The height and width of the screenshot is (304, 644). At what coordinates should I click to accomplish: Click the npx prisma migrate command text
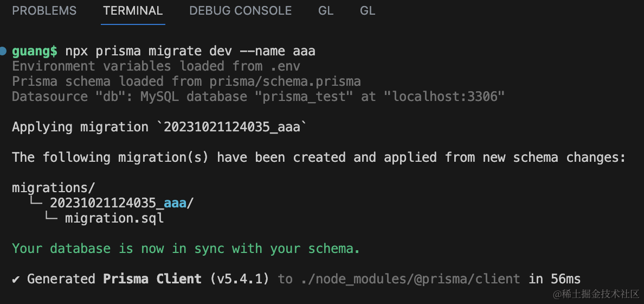tap(190, 52)
